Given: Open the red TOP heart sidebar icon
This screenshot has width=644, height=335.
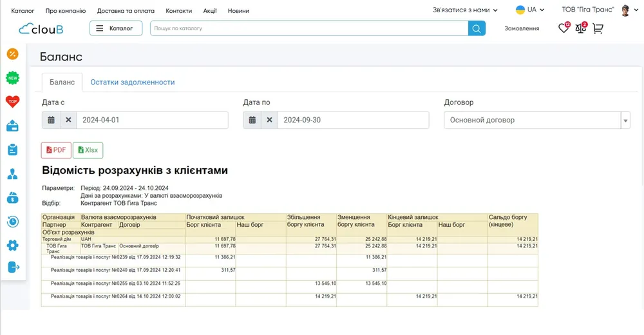Looking at the screenshot, I should coord(13,102).
